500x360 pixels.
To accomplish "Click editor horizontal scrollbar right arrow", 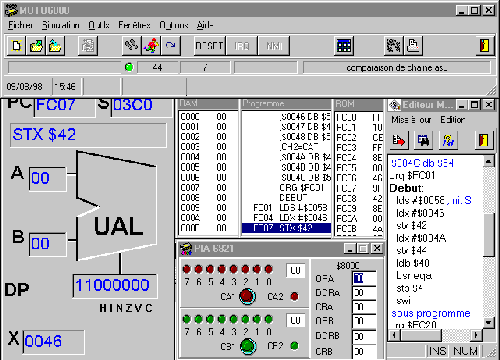I will [477, 335].
